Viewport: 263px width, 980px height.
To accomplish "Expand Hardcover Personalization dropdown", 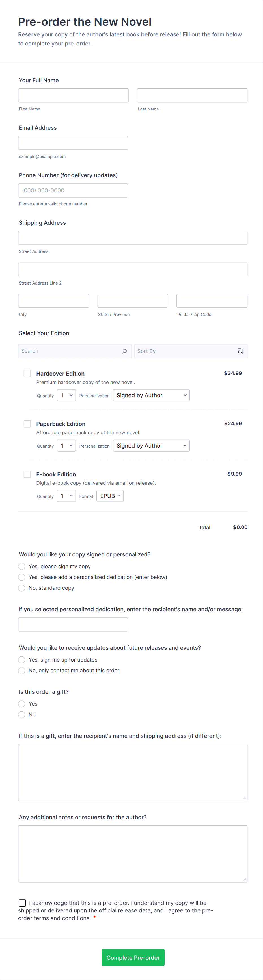I will (x=151, y=395).
